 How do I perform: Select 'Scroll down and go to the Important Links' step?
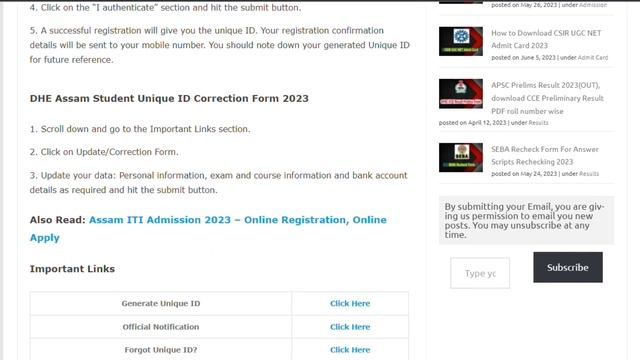point(140,129)
